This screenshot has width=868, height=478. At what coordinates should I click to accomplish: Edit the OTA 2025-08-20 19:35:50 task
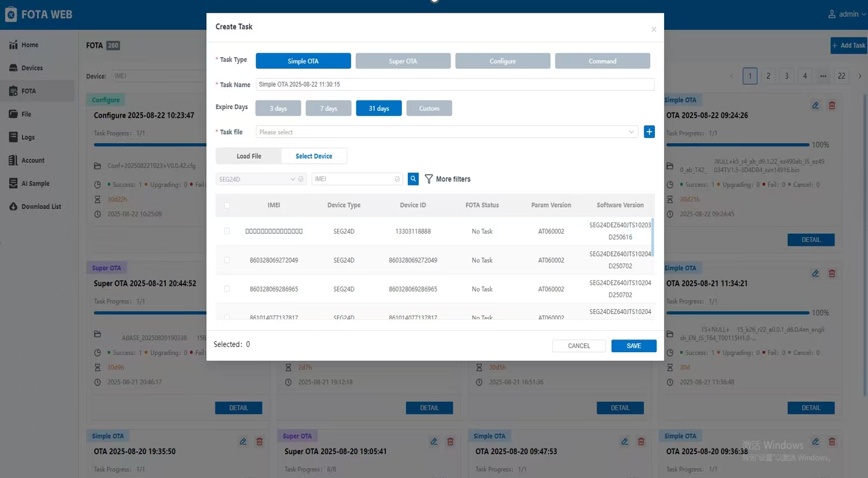click(243, 442)
